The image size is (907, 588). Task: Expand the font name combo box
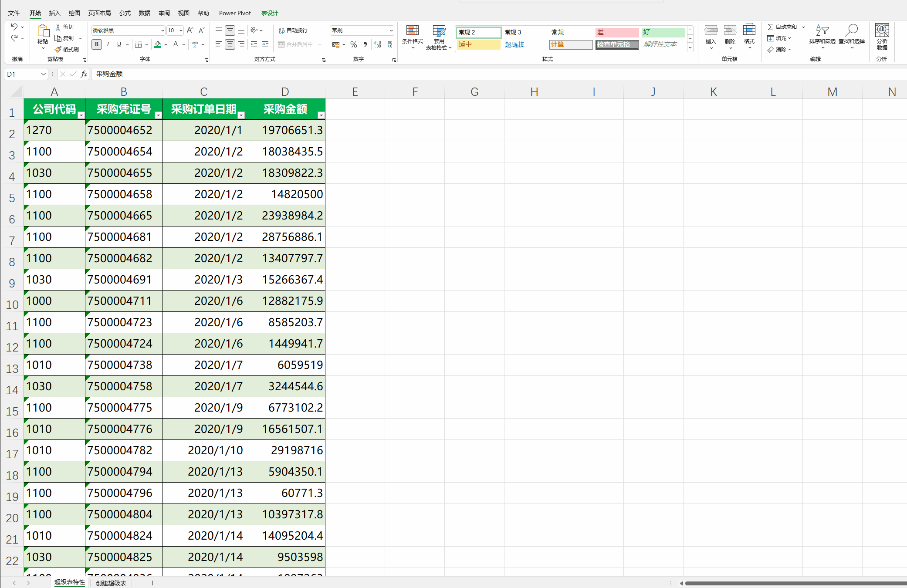(162, 30)
